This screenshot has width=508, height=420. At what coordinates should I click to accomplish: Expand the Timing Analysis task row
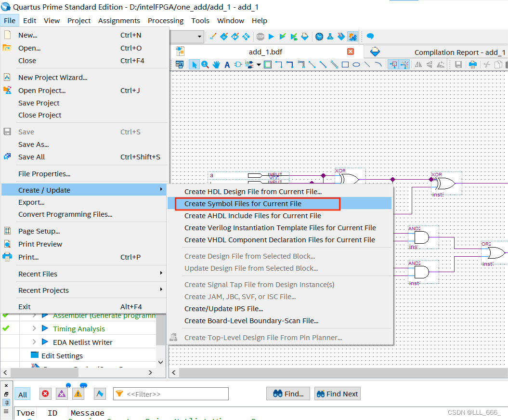[x=34, y=328]
